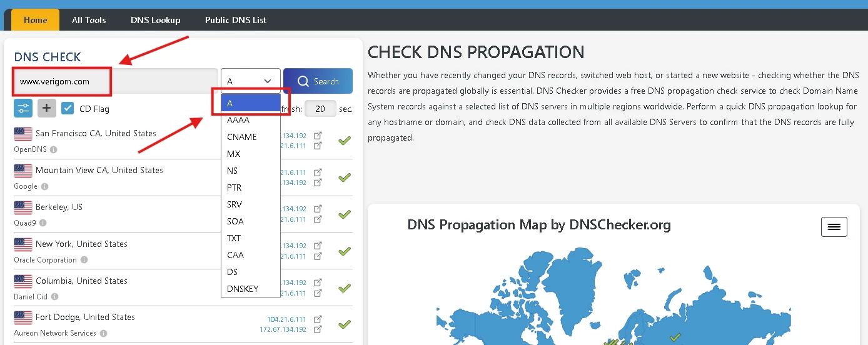
Task: Click the info icon beside Daniel Cid
Action: point(54,297)
